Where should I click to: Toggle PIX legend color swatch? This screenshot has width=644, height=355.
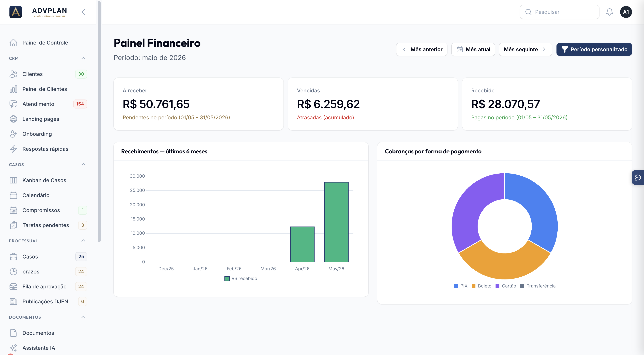[x=456, y=286]
